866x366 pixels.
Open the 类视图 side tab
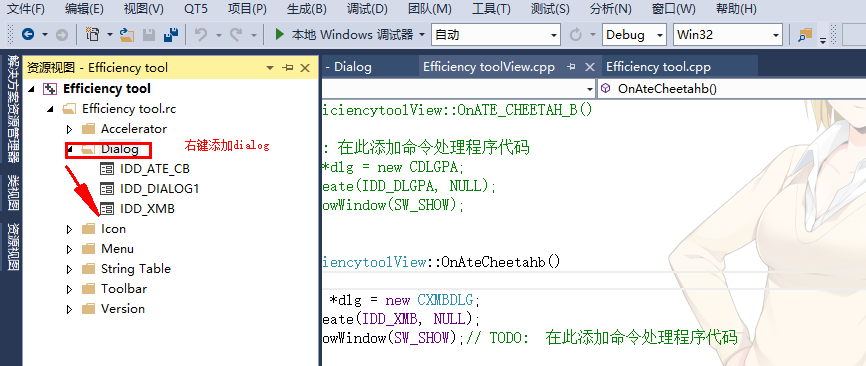click(12, 192)
